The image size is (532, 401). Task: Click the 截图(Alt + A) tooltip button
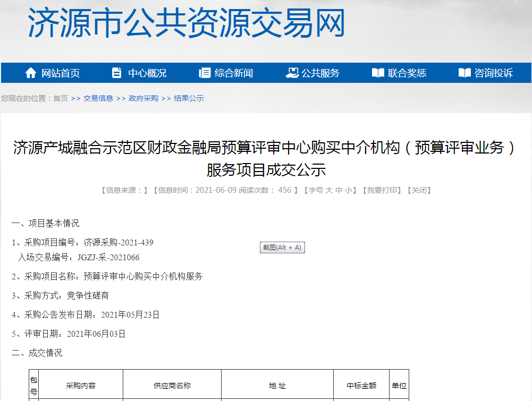[x=282, y=248]
